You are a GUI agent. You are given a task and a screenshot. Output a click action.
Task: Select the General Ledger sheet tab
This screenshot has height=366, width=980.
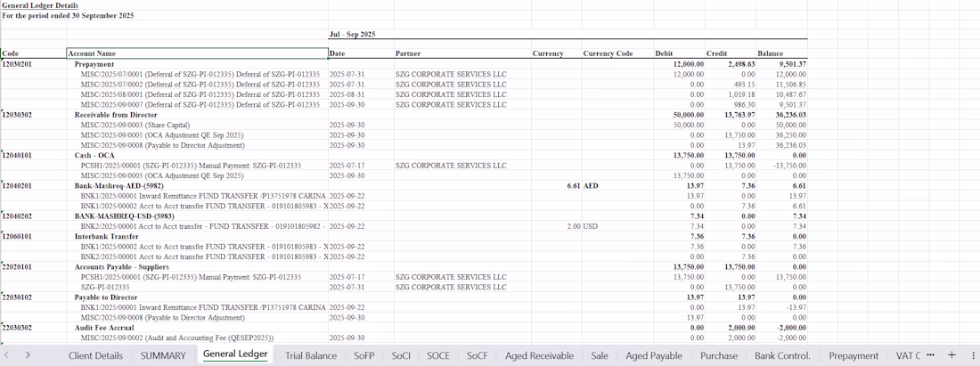pyautogui.click(x=235, y=354)
